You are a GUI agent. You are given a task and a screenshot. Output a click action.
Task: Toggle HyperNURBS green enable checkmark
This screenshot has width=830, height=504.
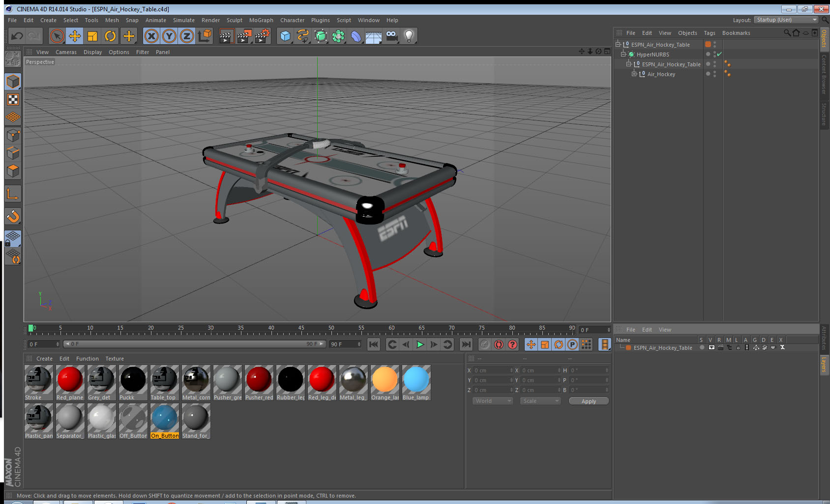click(719, 54)
